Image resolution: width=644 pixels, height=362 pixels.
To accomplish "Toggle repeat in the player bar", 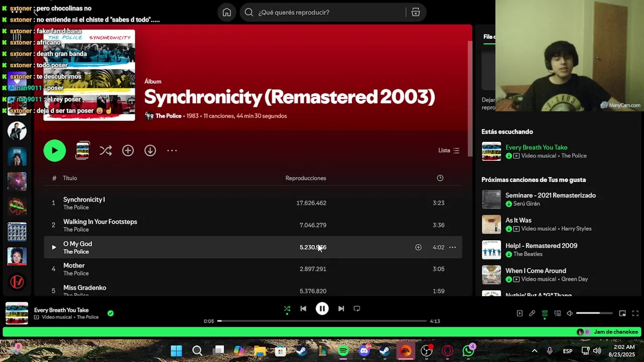I will pos(357,309).
